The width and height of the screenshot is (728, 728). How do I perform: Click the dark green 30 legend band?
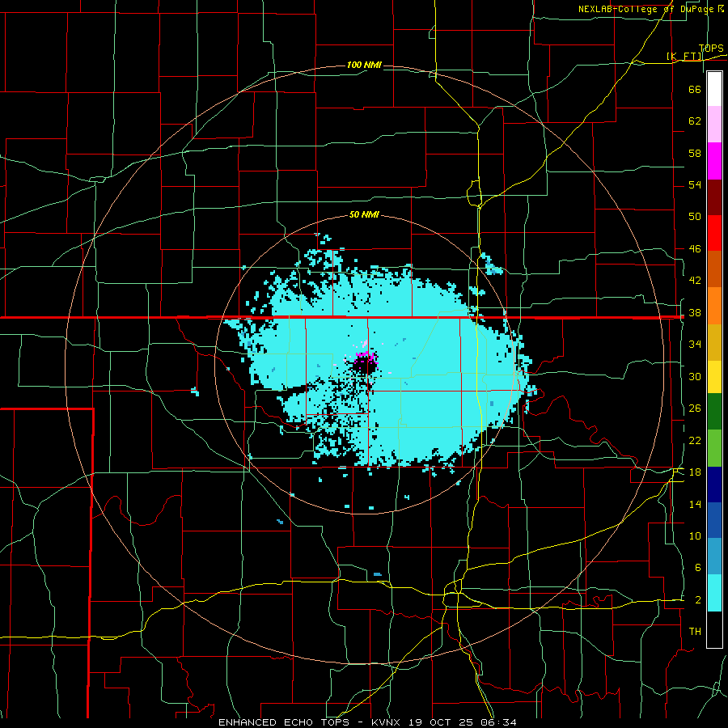coord(714,412)
